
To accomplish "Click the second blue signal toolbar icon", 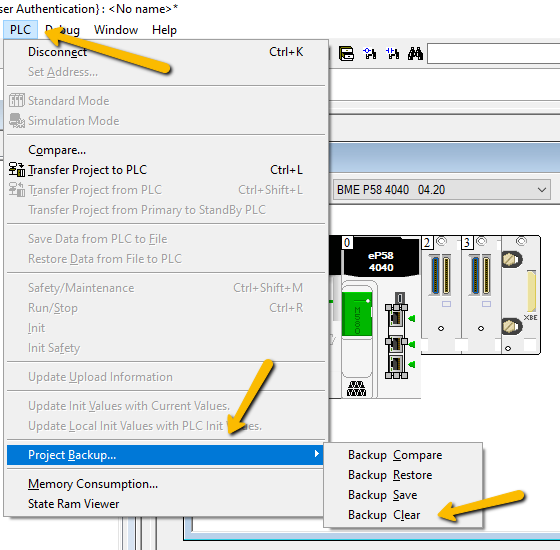I will pyautogui.click(x=392, y=54).
